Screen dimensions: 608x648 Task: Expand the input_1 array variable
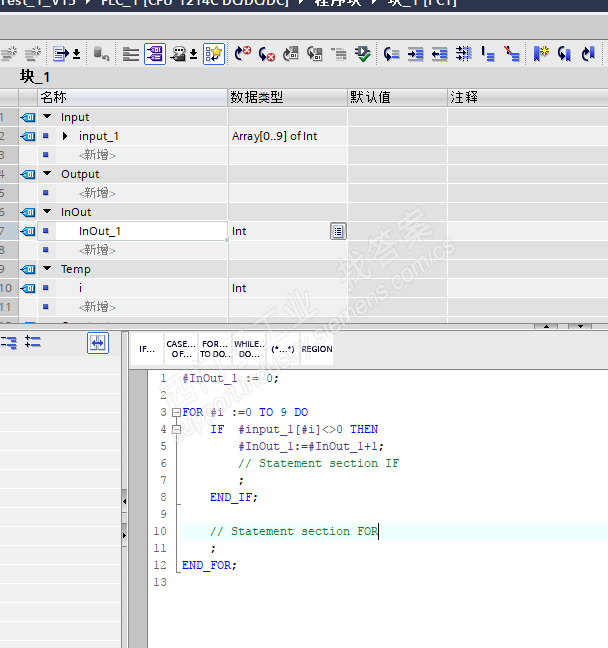65,136
